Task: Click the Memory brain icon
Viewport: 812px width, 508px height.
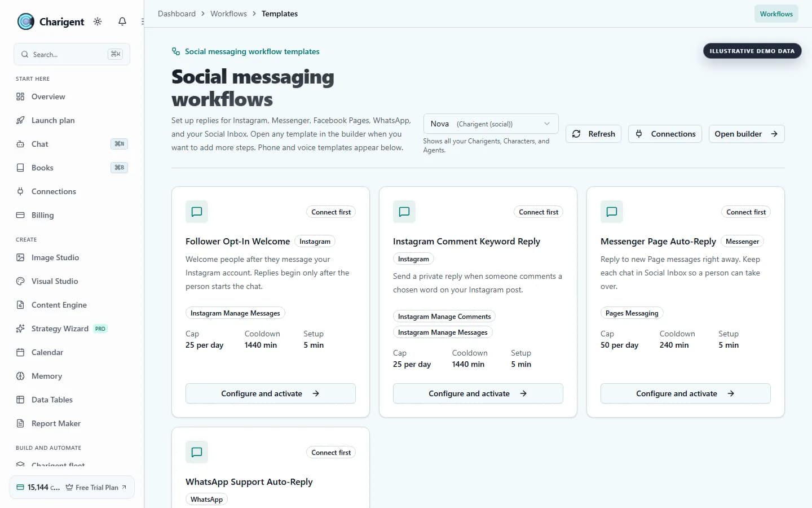Action: pos(20,376)
